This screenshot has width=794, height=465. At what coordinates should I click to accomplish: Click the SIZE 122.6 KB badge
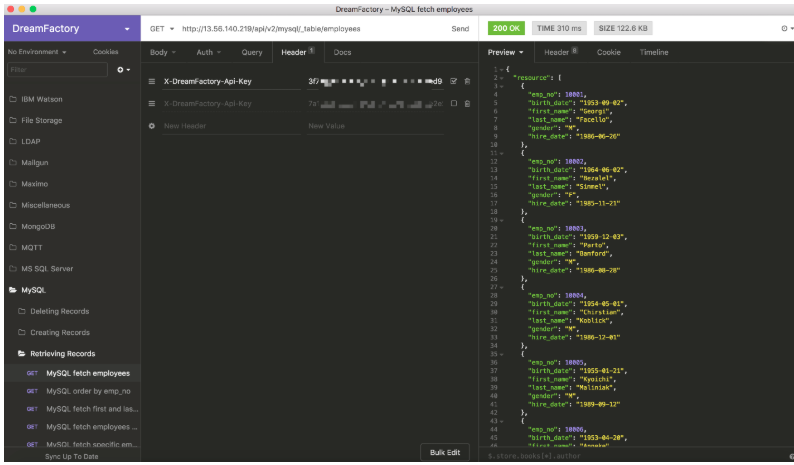coord(623,28)
